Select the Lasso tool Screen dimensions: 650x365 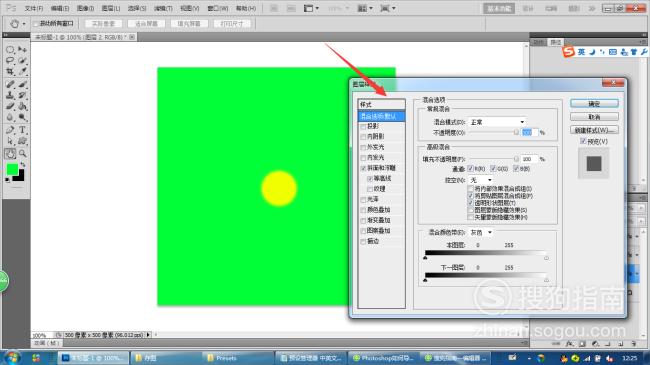pos(10,61)
